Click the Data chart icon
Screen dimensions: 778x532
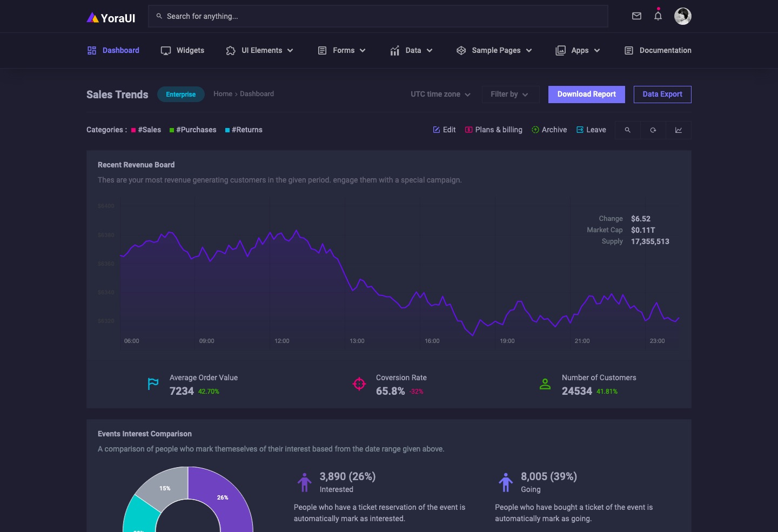click(395, 50)
